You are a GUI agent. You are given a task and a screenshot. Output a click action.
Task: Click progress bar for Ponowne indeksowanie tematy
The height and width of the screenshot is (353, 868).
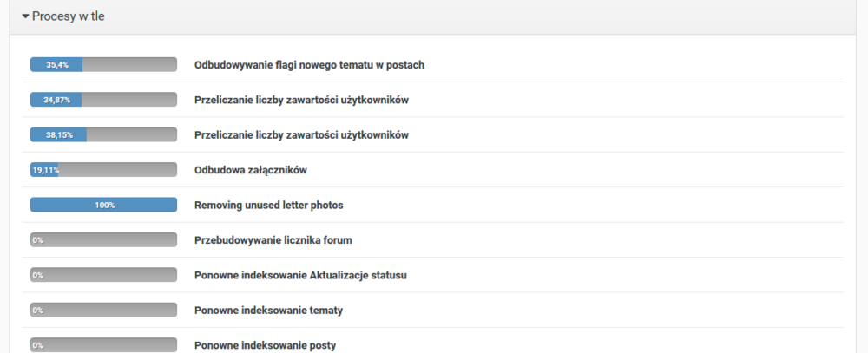103,310
